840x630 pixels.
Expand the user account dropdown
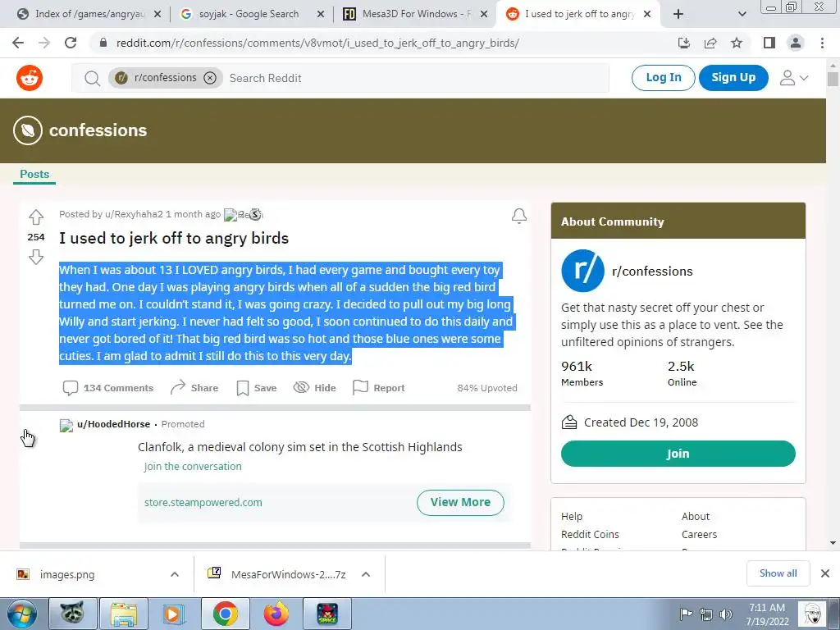point(794,78)
